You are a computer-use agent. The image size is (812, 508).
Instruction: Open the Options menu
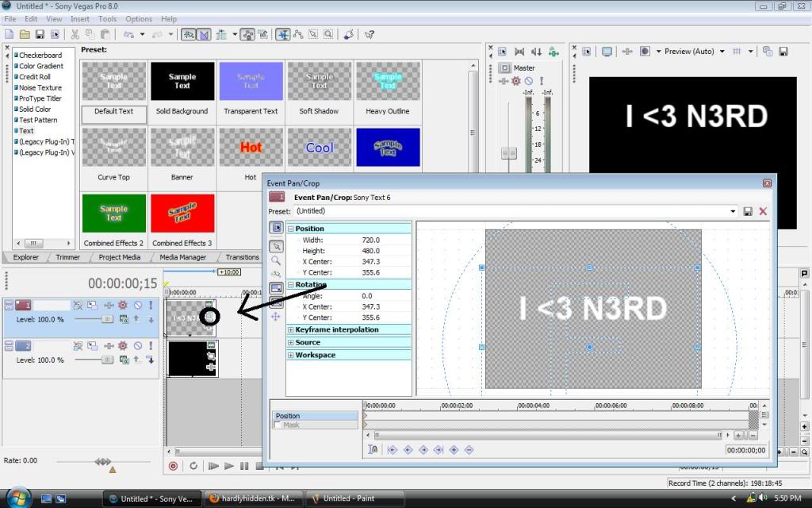coord(139,19)
